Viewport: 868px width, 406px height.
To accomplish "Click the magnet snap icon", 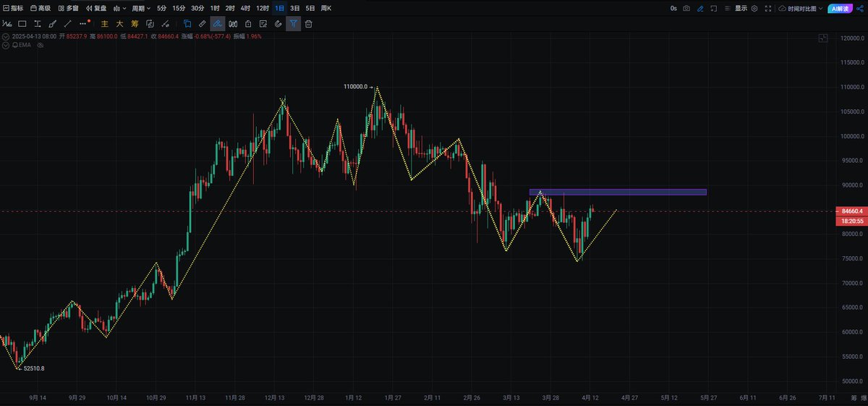I will (x=278, y=23).
